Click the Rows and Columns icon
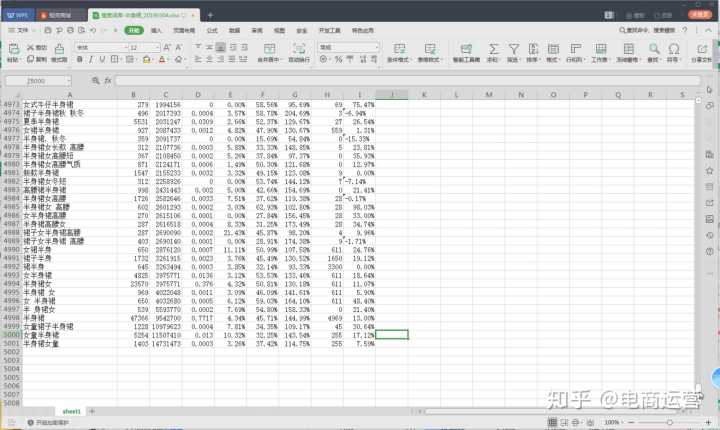The image size is (720, 430). point(575,49)
